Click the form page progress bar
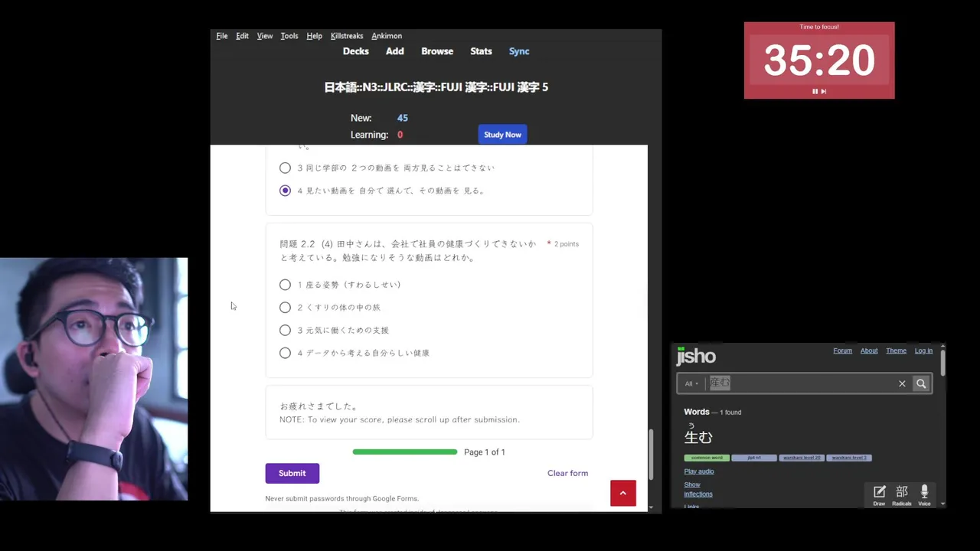 point(405,452)
